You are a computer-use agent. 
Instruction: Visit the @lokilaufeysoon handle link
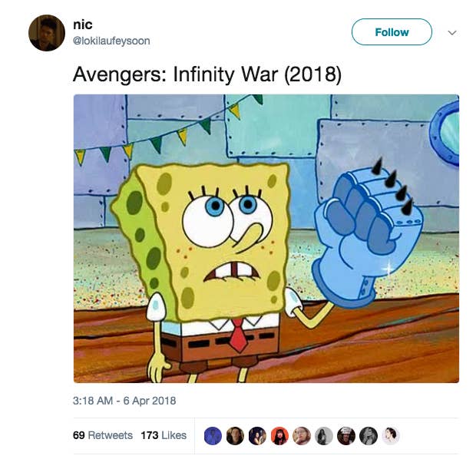click(x=111, y=41)
